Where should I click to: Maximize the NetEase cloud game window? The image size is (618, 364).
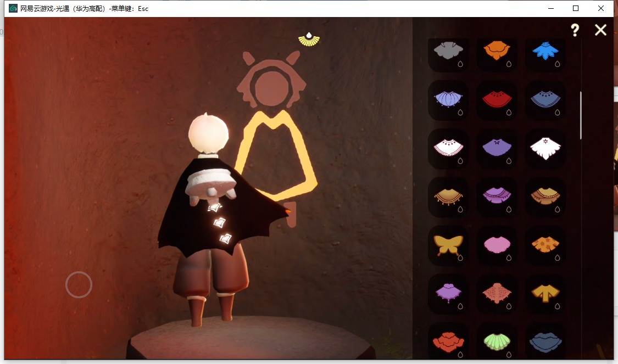[x=576, y=8]
